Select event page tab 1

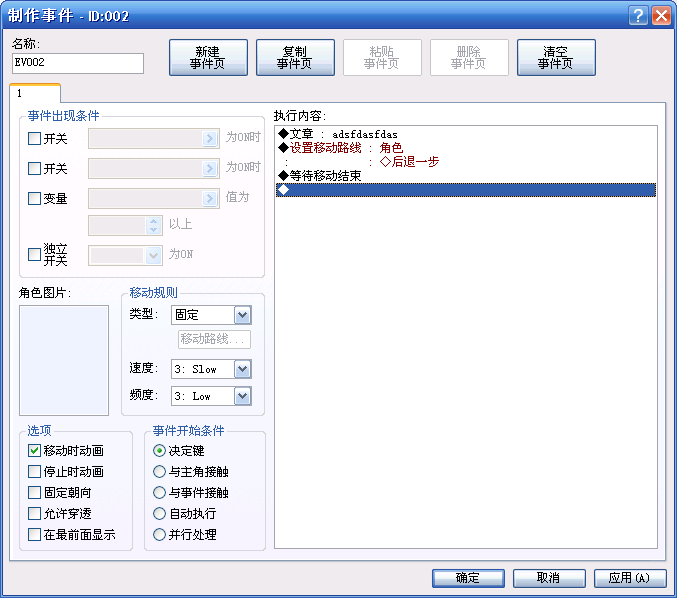[x=35, y=93]
